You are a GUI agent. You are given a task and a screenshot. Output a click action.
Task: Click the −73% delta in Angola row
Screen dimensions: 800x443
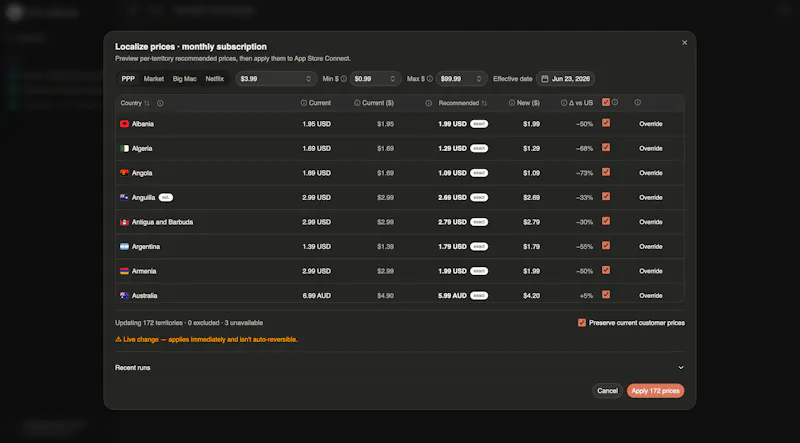[584, 173]
